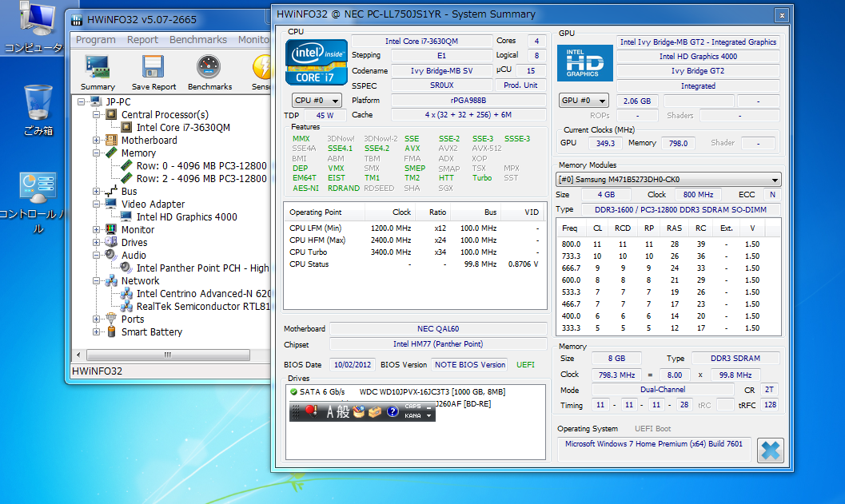Click the red IME language bar icon

point(312,411)
